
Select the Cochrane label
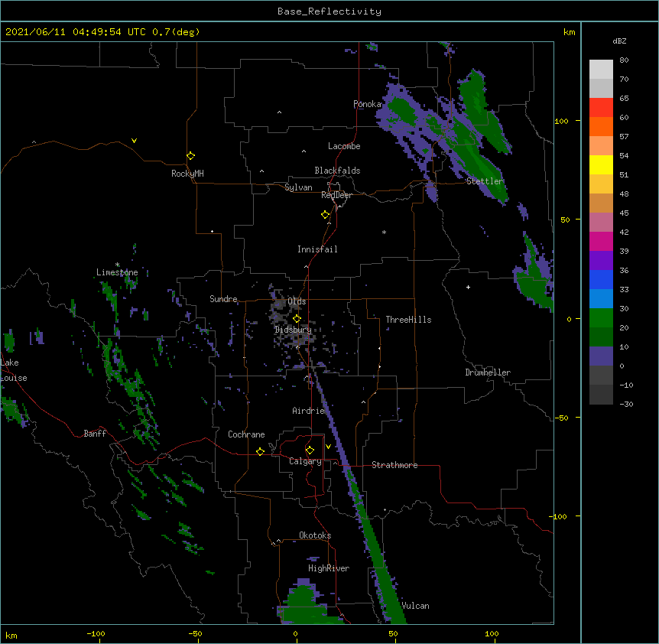246,434
